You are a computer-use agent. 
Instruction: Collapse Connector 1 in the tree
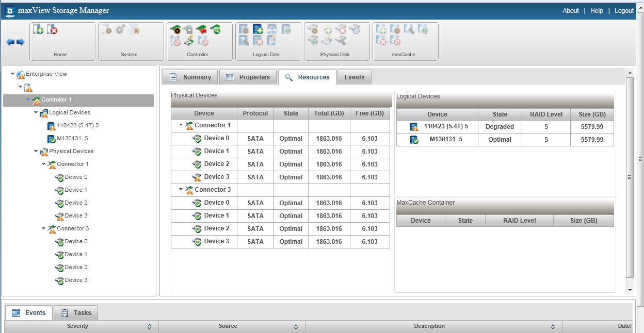point(43,164)
